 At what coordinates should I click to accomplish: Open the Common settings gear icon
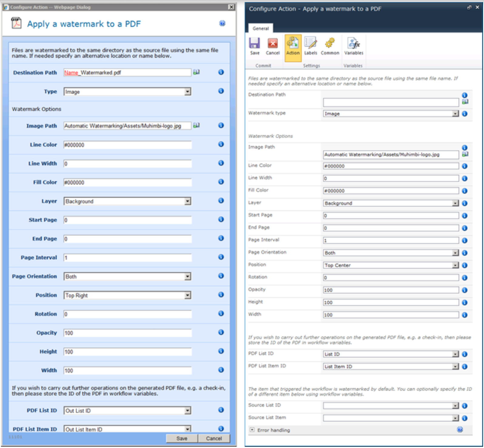tap(330, 44)
